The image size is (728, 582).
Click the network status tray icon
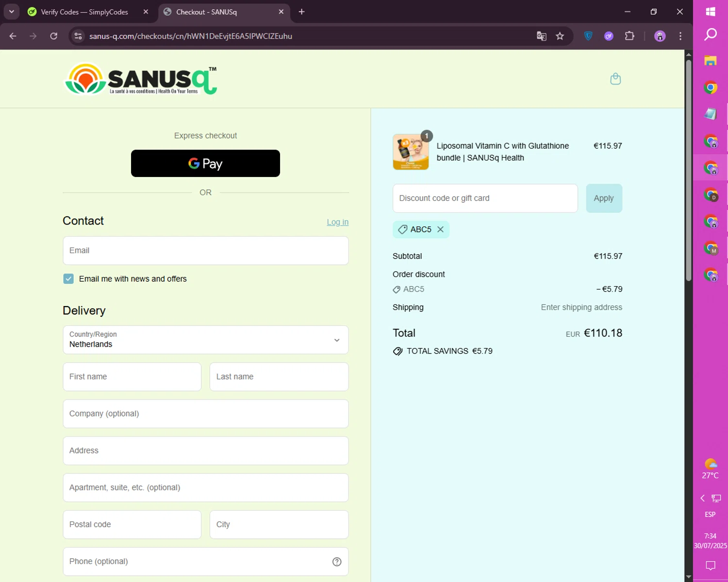pos(716,498)
